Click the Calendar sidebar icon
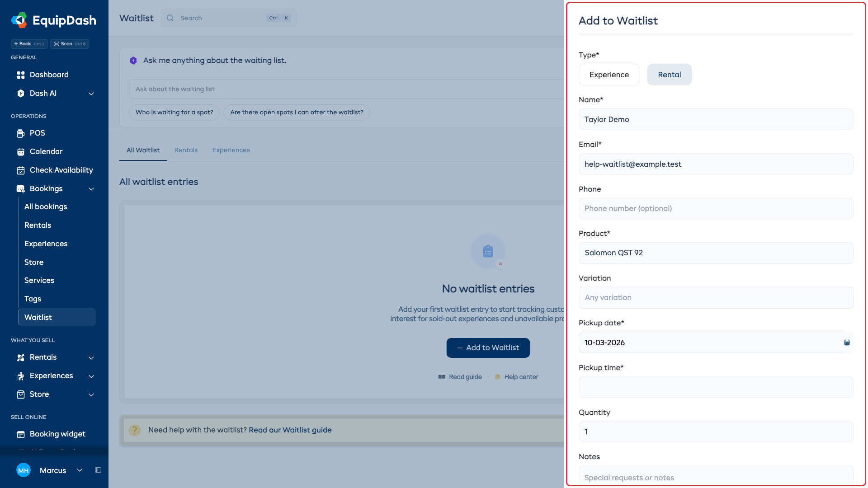 tap(21, 152)
